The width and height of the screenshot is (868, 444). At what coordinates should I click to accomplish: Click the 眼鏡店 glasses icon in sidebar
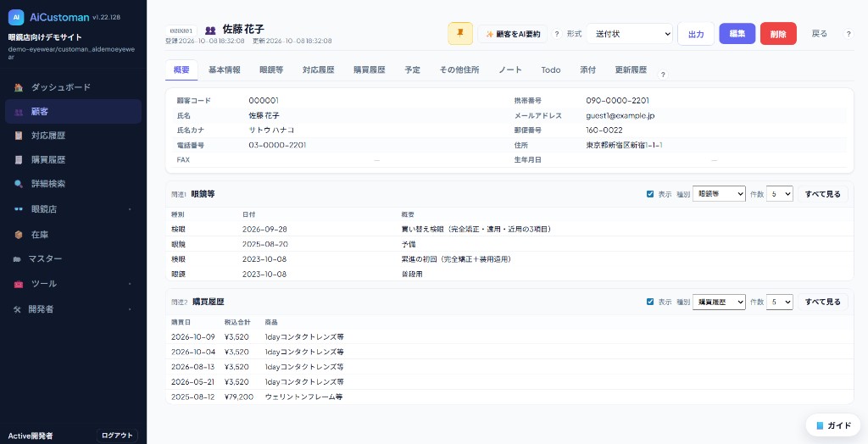click(19, 209)
